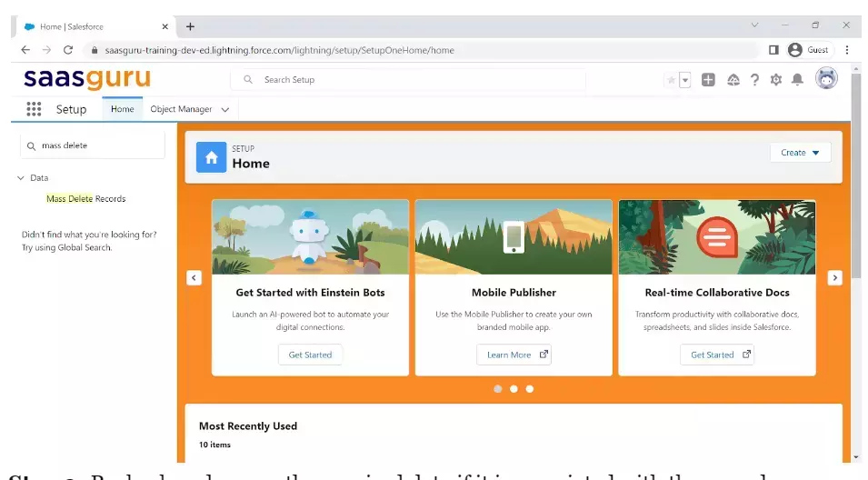Open the Setup gear icon
The width and height of the screenshot is (868, 480).
coord(776,80)
